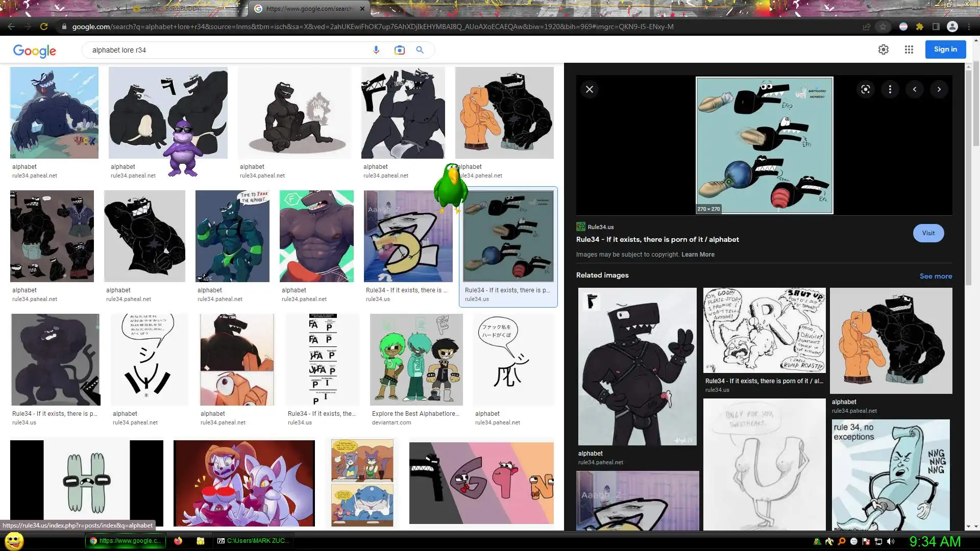Open preview three-dot more options menu

(x=890, y=89)
